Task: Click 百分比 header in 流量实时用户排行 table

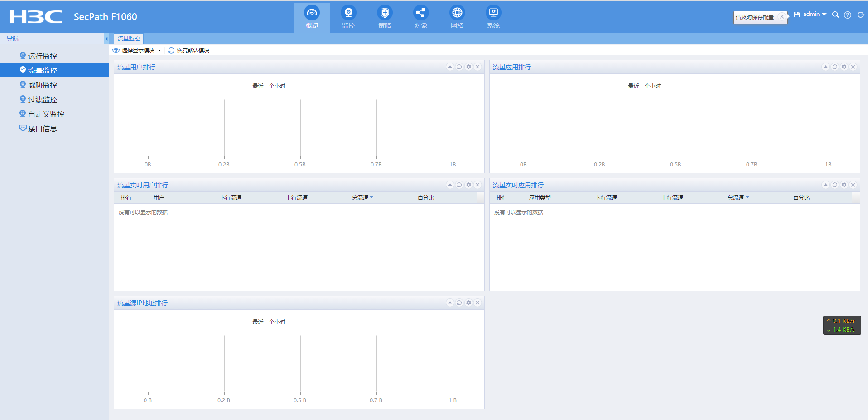Action: (426, 198)
